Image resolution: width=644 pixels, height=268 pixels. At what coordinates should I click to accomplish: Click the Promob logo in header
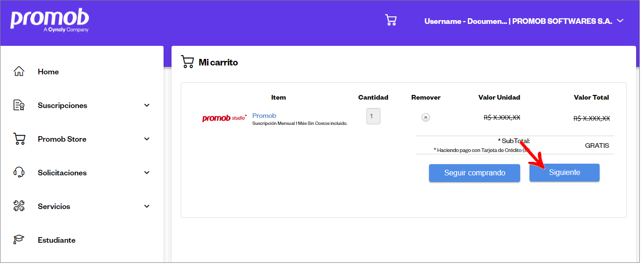pyautogui.click(x=50, y=21)
